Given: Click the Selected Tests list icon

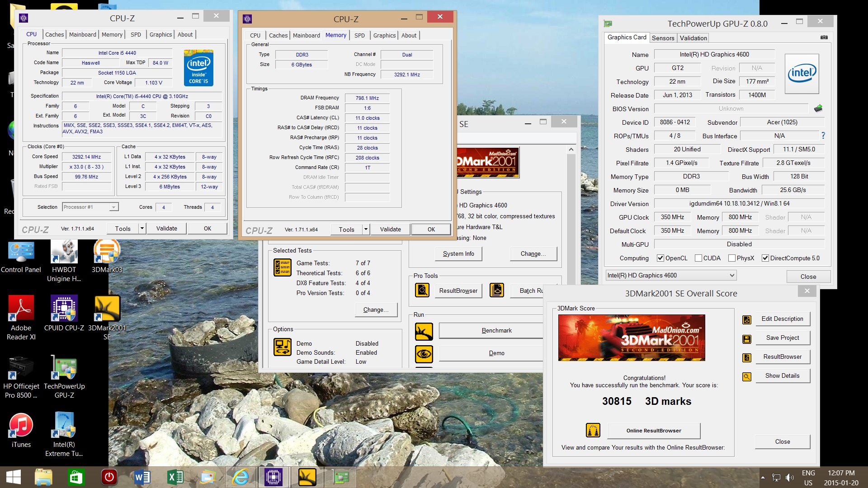Looking at the screenshot, I should (x=283, y=267).
